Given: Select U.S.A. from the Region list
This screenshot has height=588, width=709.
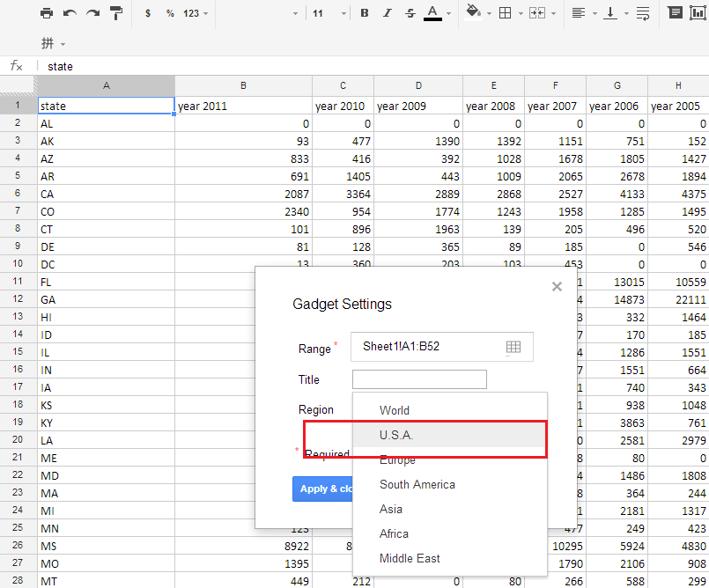Looking at the screenshot, I should pyautogui.click(x=398, y=435).
